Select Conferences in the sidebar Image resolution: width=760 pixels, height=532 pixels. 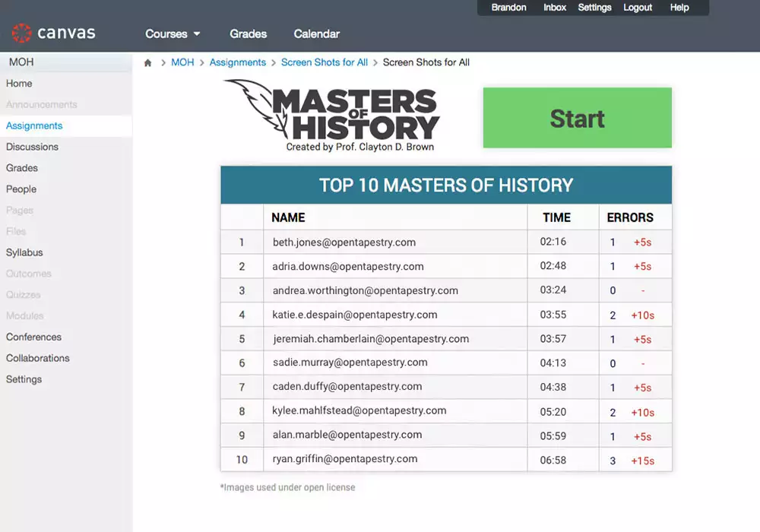pos(33,337)
